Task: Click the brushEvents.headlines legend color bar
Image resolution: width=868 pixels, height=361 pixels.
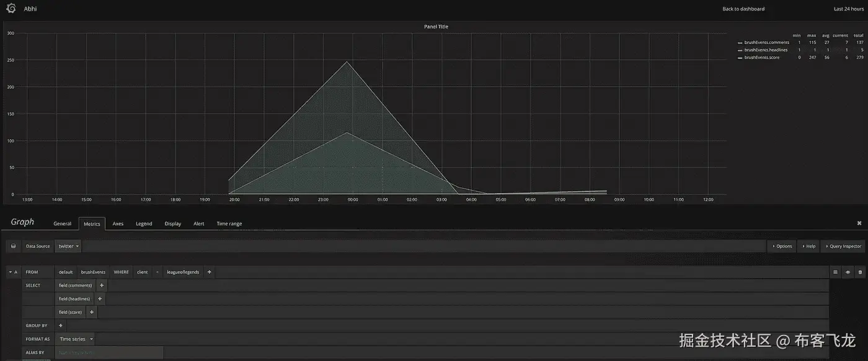Action: 740,50
